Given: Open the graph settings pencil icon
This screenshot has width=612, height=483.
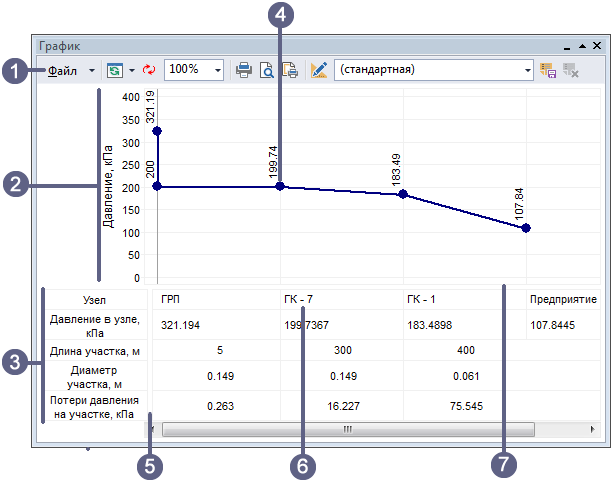Looking at the screenshot, I should [x=319, y=70].
